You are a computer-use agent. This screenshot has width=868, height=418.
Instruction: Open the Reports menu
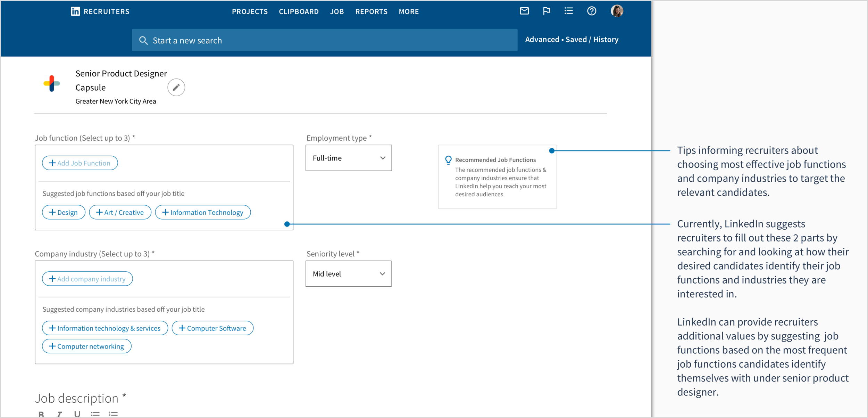[x=371, y=11]
